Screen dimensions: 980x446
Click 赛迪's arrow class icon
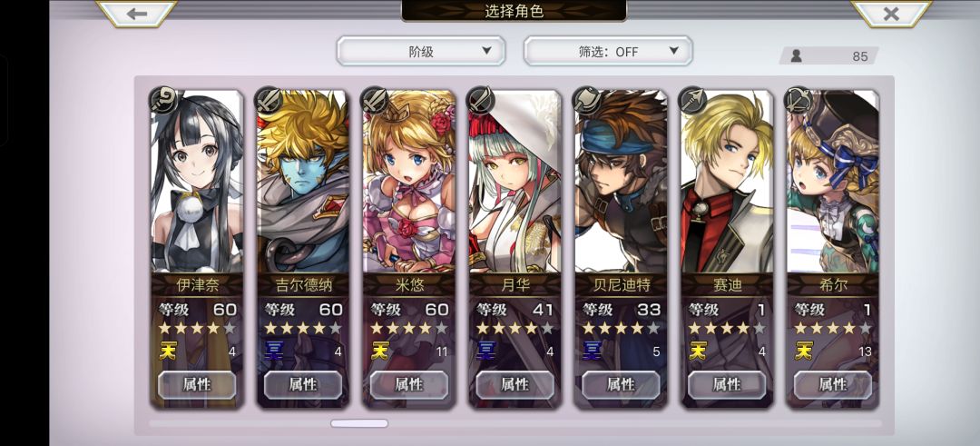692,100
